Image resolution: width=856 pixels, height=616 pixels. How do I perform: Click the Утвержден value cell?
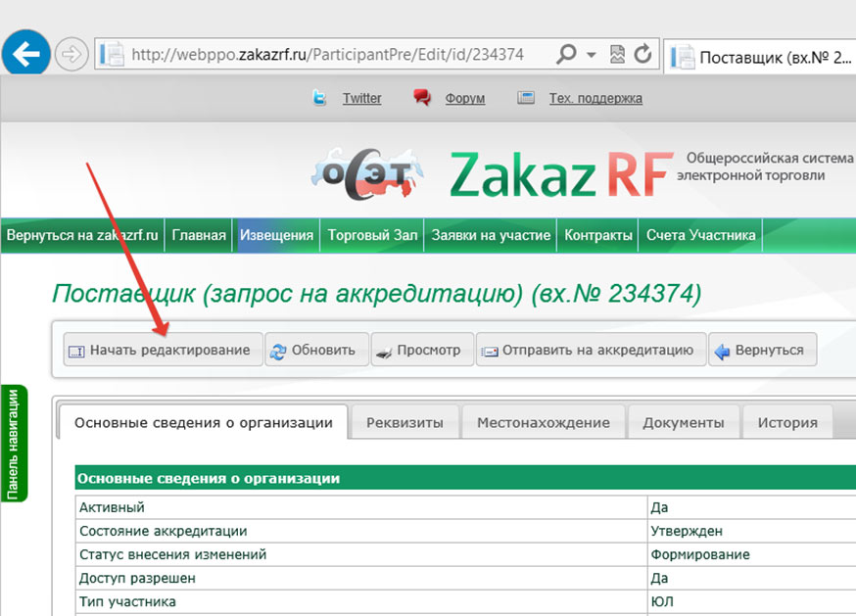click(x=752, y=531)
